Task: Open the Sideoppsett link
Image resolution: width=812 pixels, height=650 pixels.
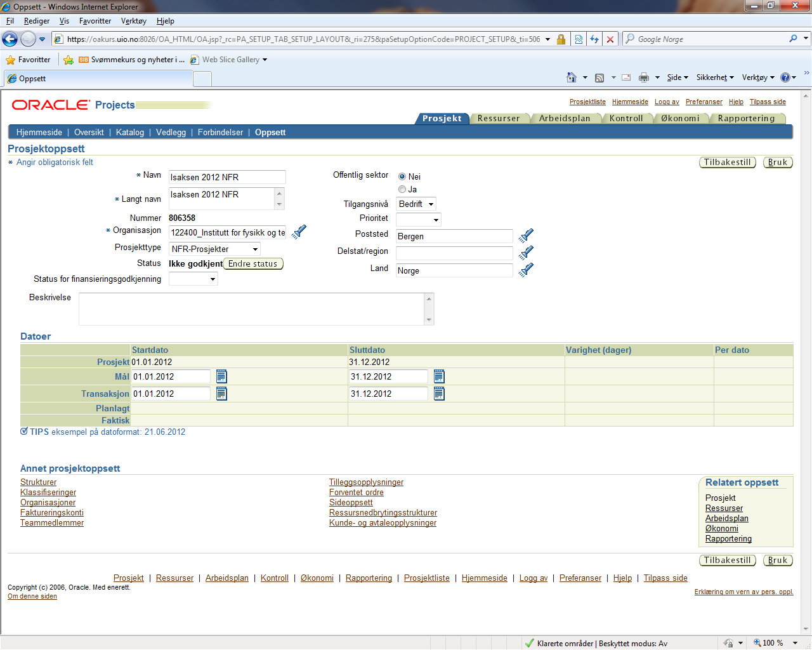Action: (x=351, y=502)
